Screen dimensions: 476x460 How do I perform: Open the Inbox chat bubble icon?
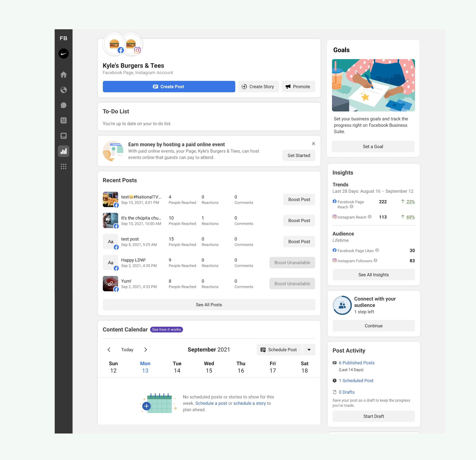(63, 105)
